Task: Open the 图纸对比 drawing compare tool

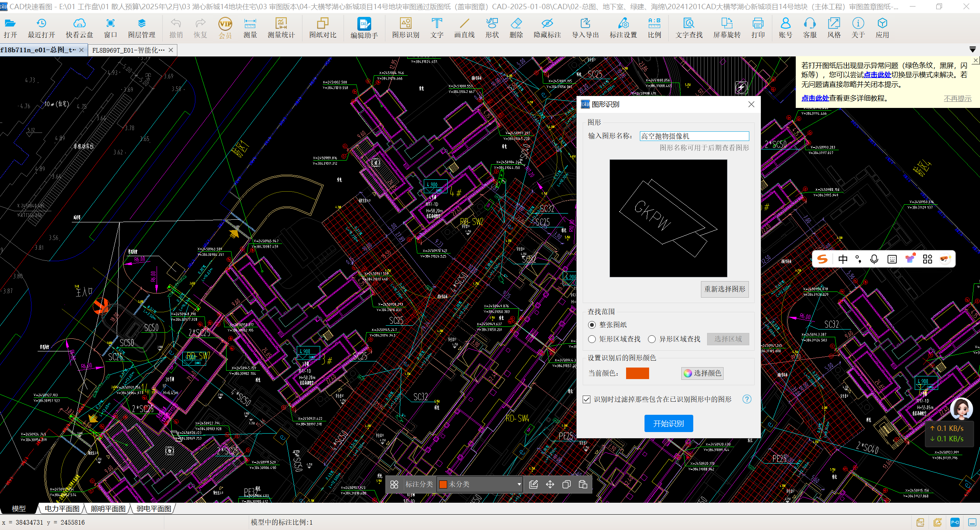Action: coord(322,28)
